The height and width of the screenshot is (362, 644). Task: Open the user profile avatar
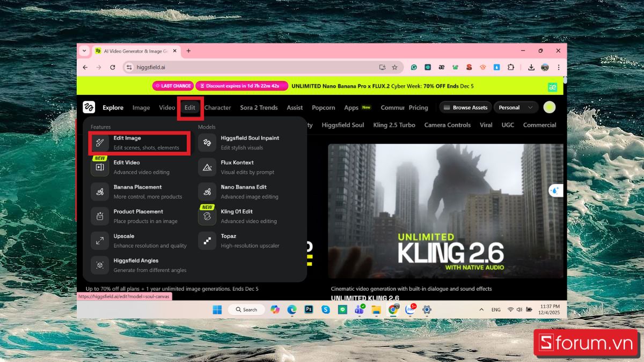pos(549,107)
